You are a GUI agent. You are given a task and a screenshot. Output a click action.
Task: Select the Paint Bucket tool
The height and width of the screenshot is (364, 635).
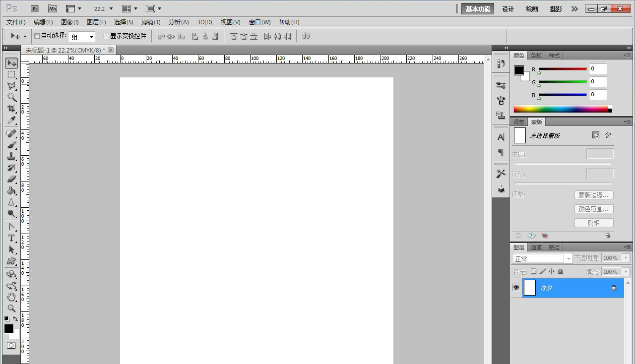(x=11, y=190)
